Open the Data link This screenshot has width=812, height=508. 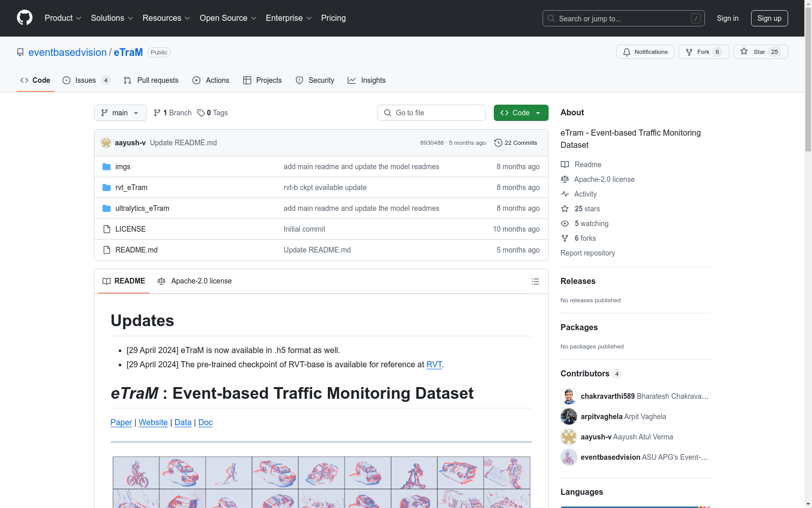coord(183,422)
